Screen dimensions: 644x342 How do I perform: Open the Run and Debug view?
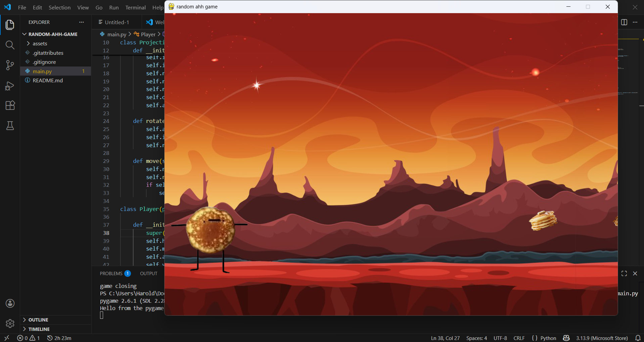[10, 86]
